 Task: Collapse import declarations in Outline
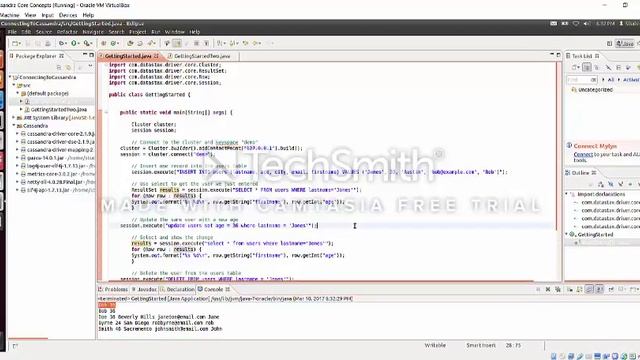[x=567, y=194]
